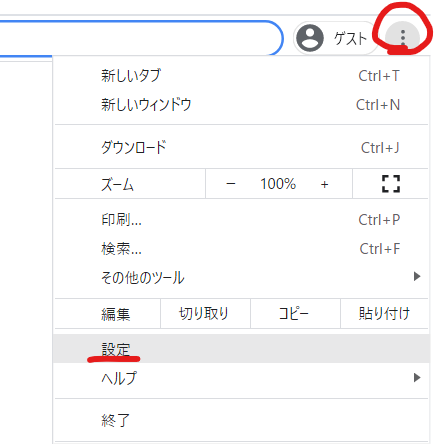The height and width of the screenshot is (444, 434).
Task: Enter fullscreen mode via the square brackets icon
Action: (x=391, y=184)
